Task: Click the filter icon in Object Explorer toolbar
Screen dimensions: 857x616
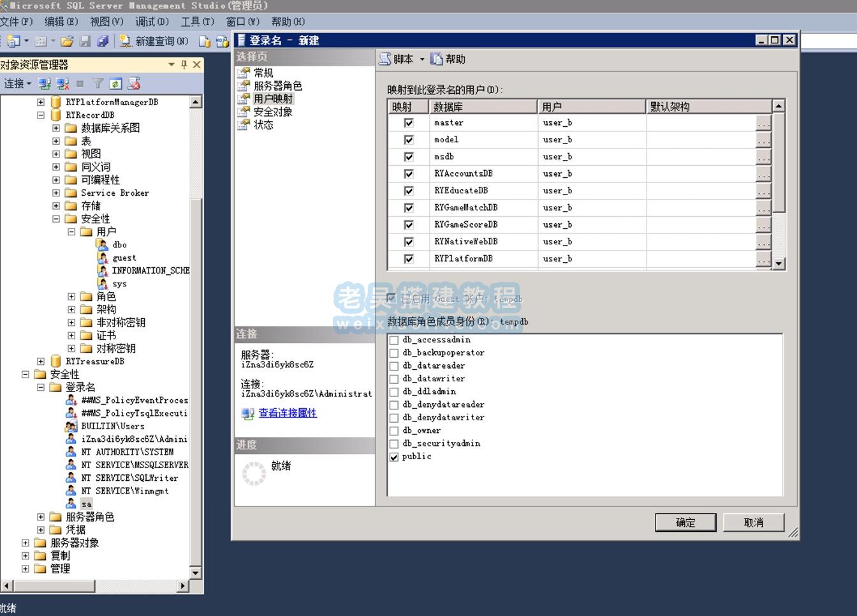Action: point(97,83)
